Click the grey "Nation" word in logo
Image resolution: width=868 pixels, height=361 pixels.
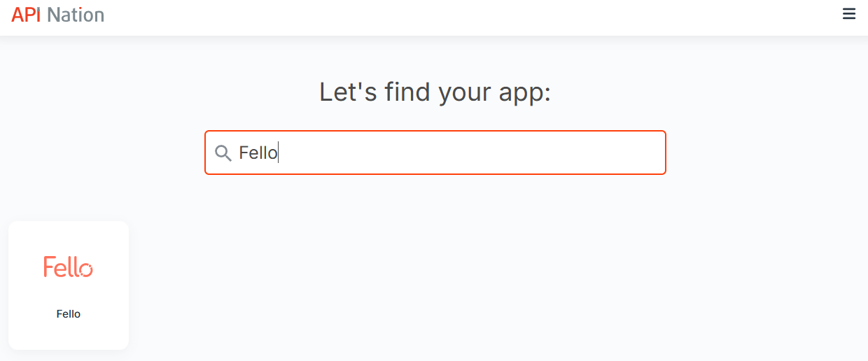pos(76,15)
